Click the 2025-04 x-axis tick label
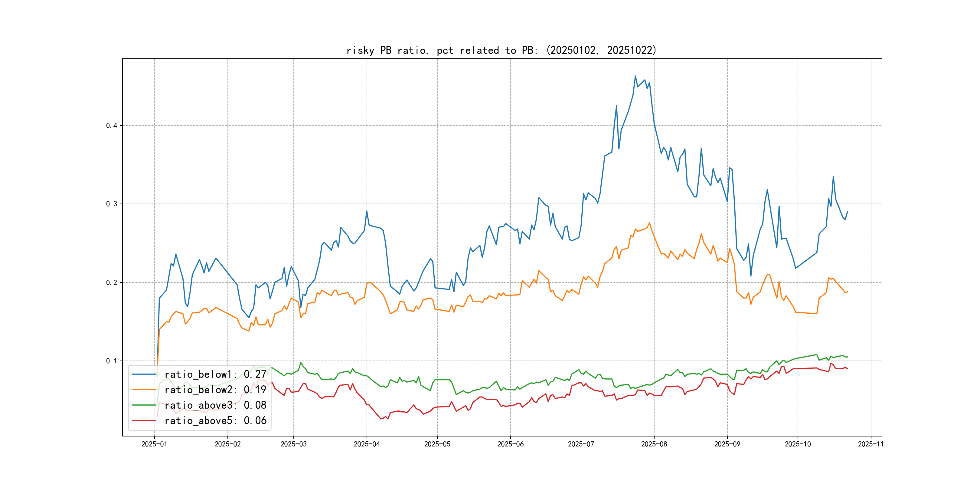 (367, 444)
